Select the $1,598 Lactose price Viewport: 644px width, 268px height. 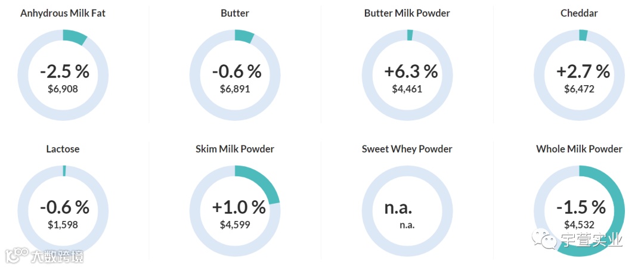[x=63, y=225]
